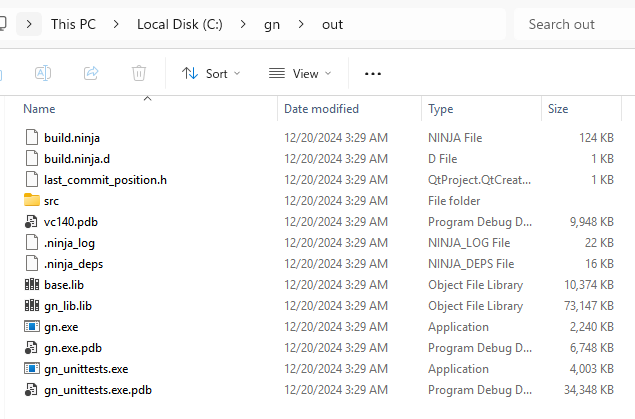Select the build.ninja file name
Viewport: 635px width, 419px height.
tap(72, 138)
